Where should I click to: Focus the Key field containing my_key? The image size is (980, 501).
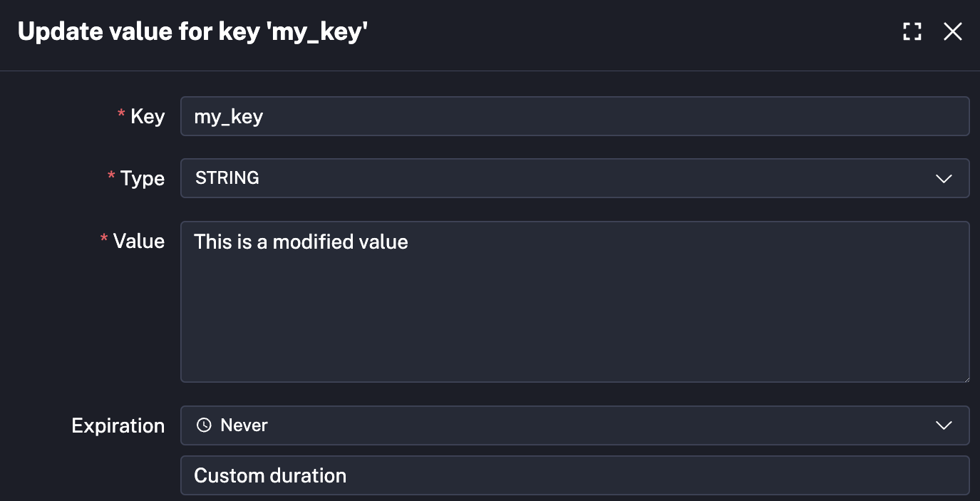575,115
